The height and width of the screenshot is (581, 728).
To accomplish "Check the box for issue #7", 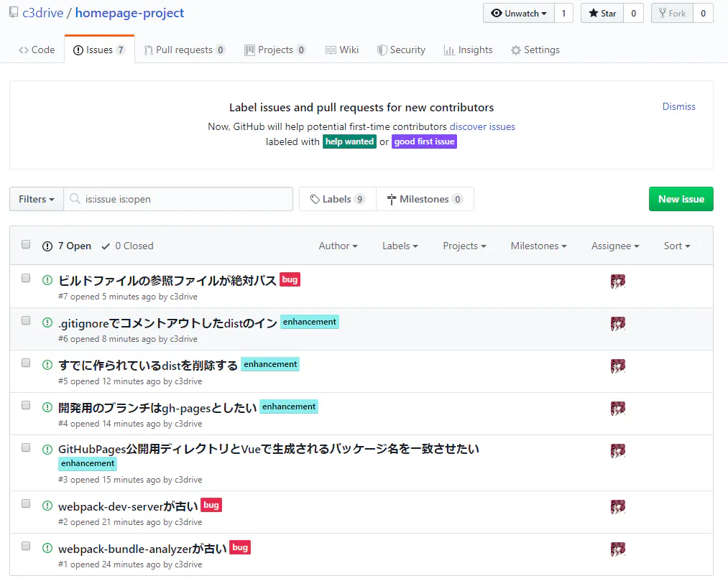I will click(x=26, y=278).
